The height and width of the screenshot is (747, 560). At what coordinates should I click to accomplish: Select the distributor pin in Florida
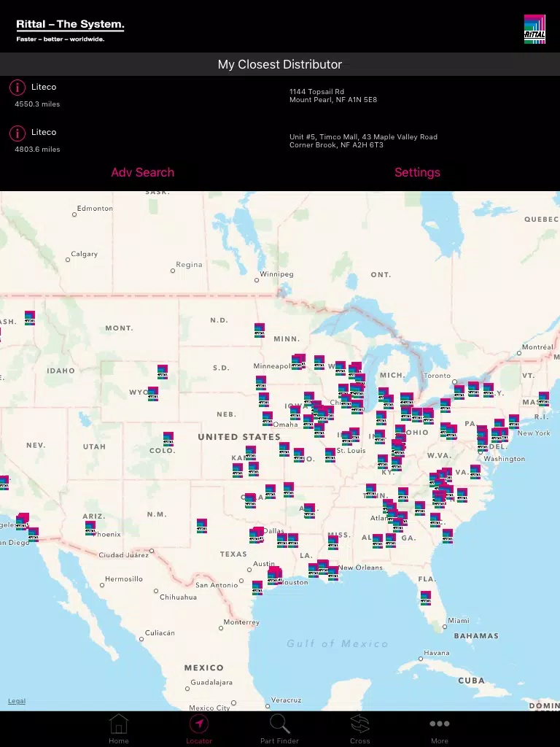point(426,598)
